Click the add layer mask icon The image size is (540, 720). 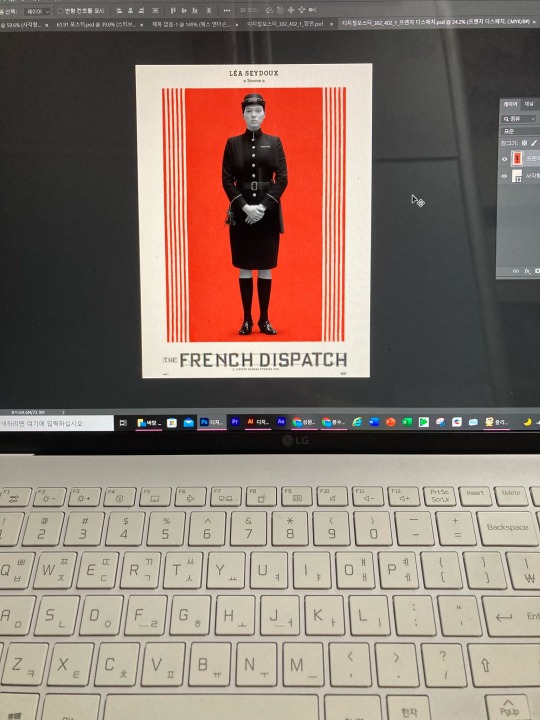pos(537,271)
